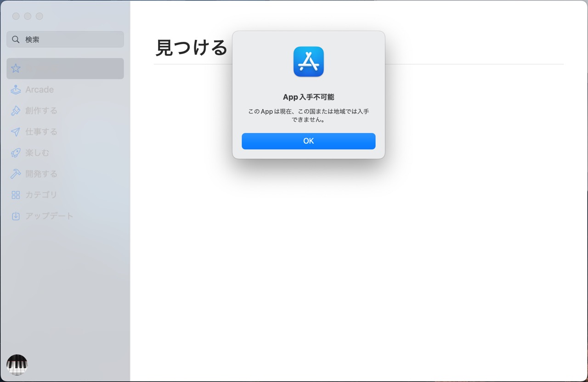Open the account piano avatar
The width and height of the screenshot is (588, 382).
17,365
